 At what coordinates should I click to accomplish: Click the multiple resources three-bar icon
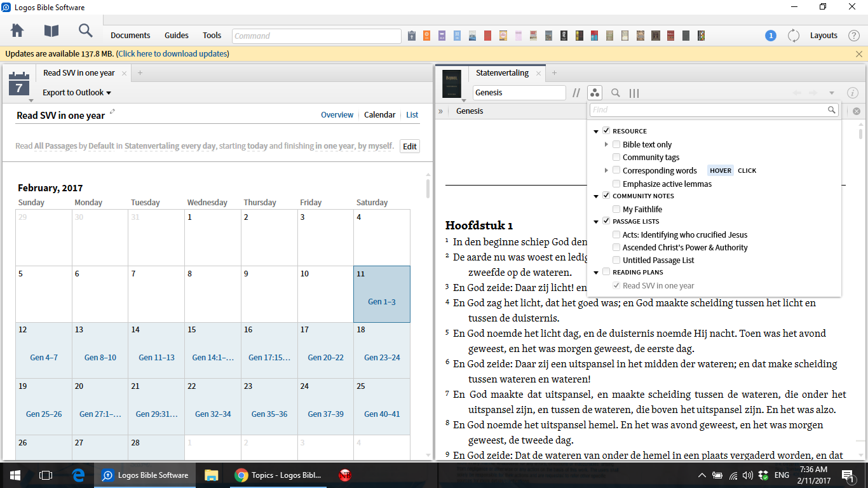(x=634, y=93)
